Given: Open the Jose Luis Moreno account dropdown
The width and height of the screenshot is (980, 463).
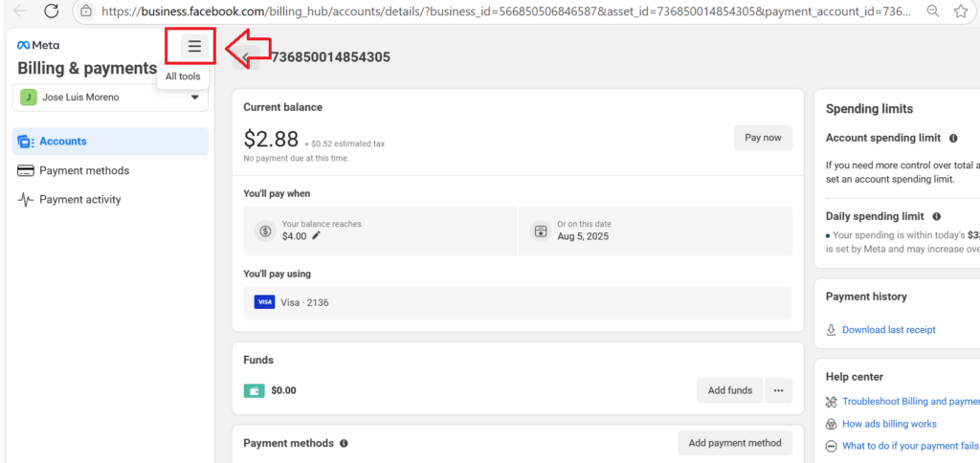Looking at the screenshot, I should tap(110, 98).
